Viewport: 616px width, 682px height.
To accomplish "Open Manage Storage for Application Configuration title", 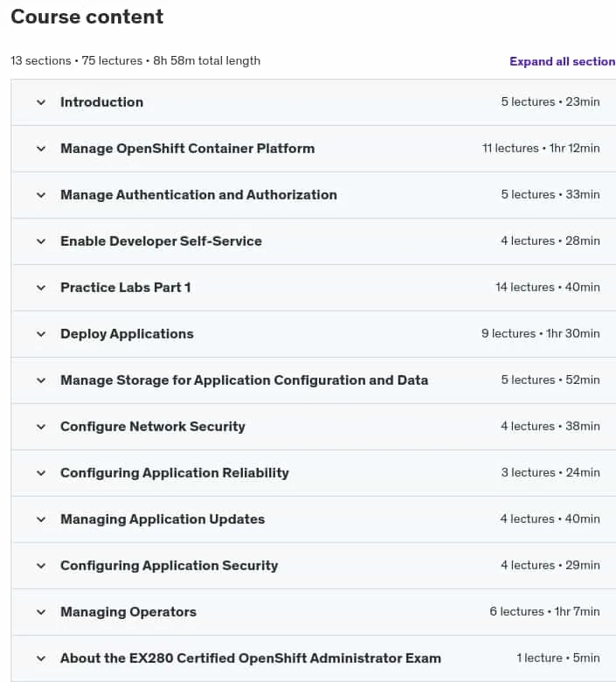I will 245,380.
